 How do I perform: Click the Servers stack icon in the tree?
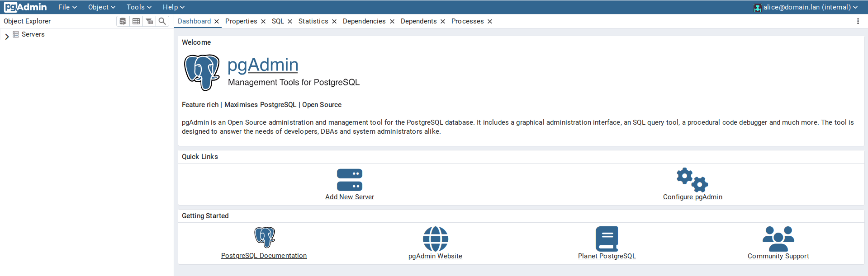(x=16, y=34)
